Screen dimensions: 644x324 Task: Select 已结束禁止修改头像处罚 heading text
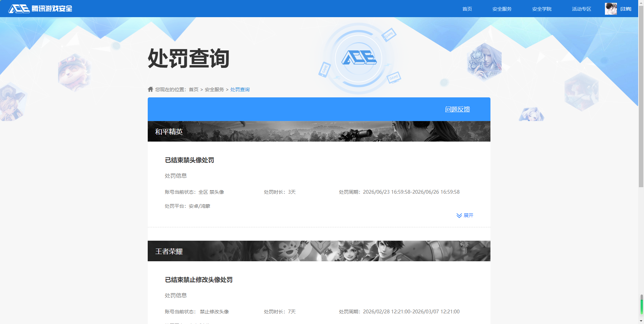199,280
